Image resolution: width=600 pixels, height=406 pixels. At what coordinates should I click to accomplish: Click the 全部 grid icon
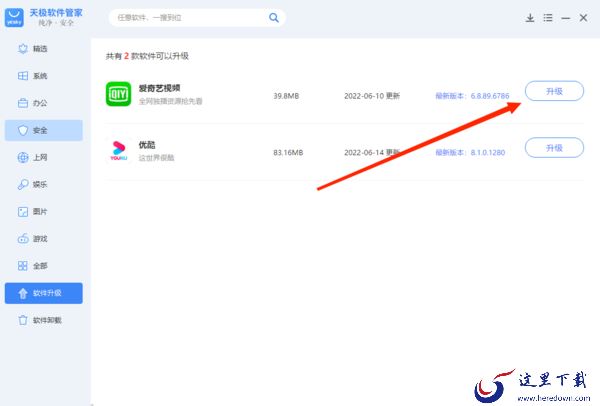[23, 266]
